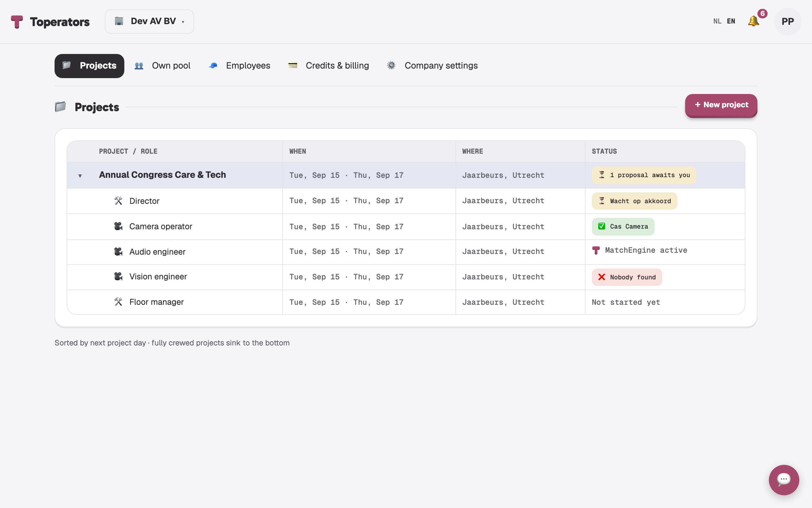The height and width of the screenshot is (508, 812).
Task: Open the notifications bell
Action: click(x=753, y=21)
